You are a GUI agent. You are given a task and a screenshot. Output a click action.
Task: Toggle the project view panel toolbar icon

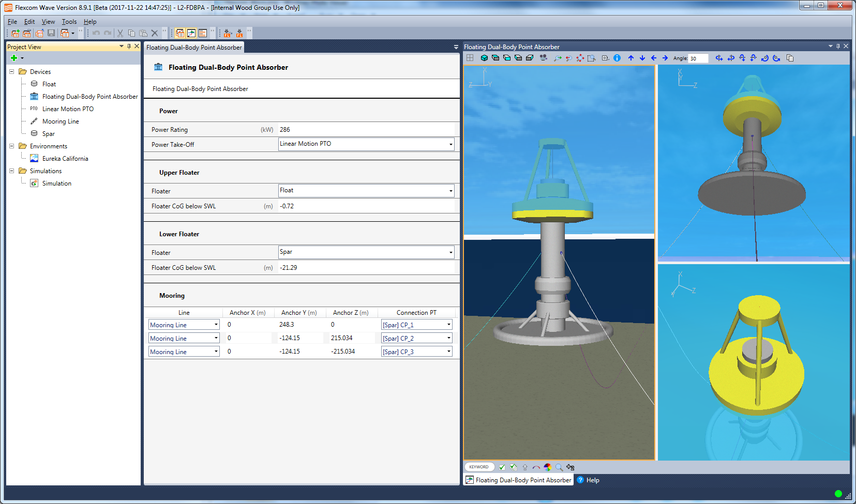(180, 33)
